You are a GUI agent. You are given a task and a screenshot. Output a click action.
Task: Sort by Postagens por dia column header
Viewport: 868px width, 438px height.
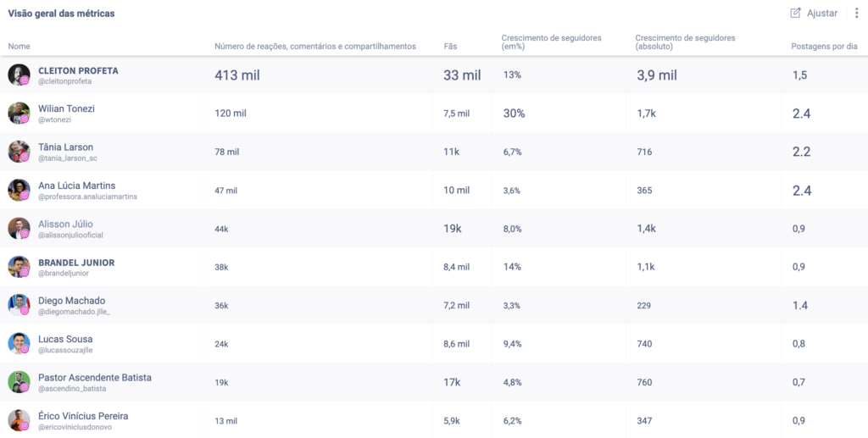coord(823,47)
